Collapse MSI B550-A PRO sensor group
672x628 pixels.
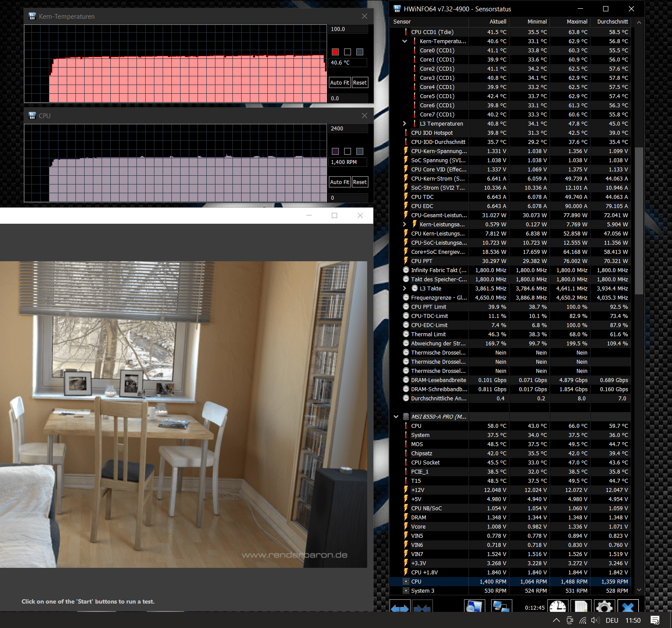point(396,416)
